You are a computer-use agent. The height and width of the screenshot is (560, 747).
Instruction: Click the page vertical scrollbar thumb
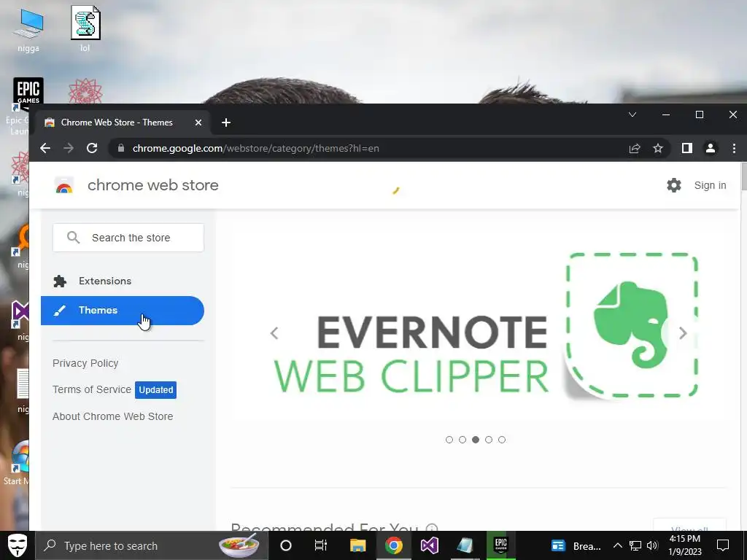(x=744, y=176)
